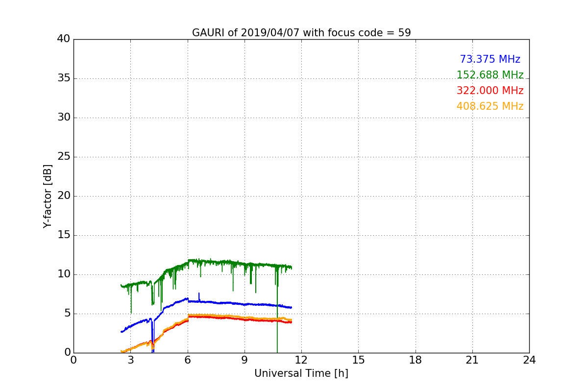588x392 pixels.
Task: Click the x-axis tick label 6
Action: click(x=188, y=360)
